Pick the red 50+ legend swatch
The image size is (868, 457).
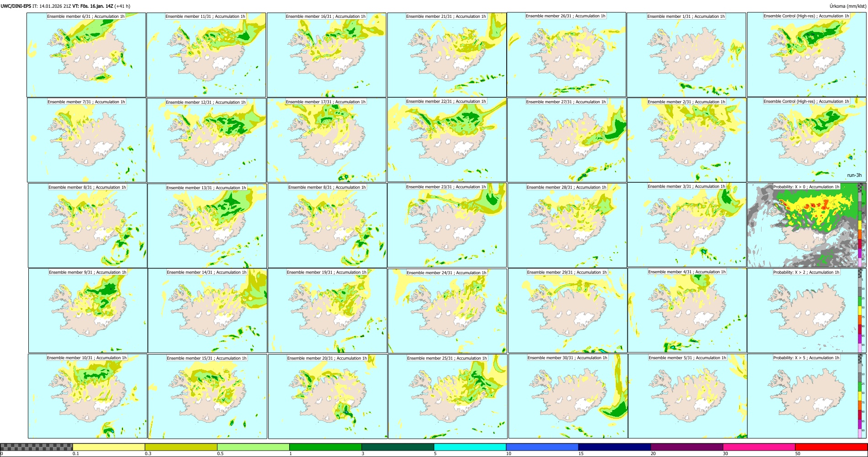pyautogui.click(x=831, y=447)
